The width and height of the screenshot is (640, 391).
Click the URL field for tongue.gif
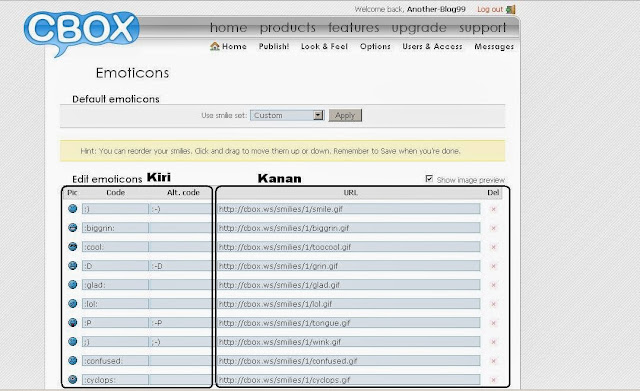[349, 323]
